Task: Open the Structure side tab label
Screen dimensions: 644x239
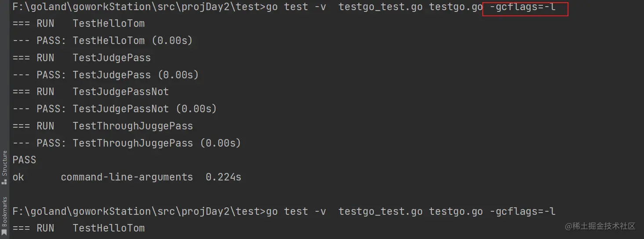Action: pyautogui.click(x=4, y=164)
